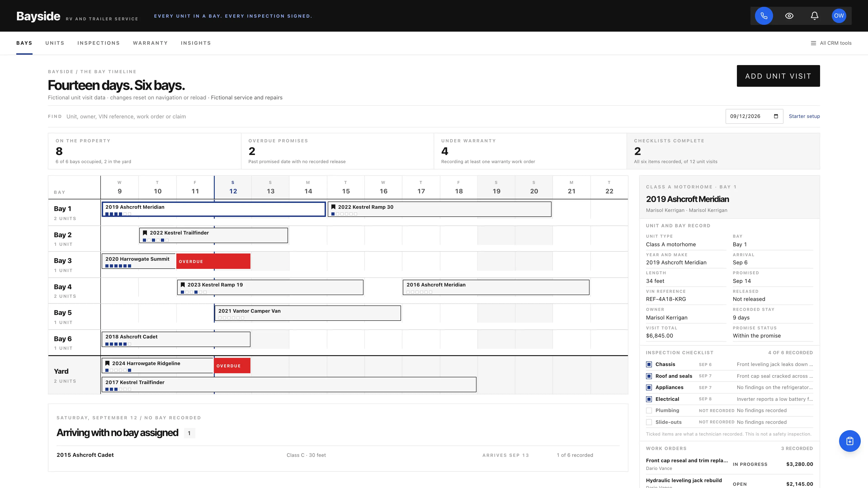The width and height of the screenshot is (868, 488).
Task: Click the floating clipboard add button
Action: pyautogui.click(x=849, y=441)
